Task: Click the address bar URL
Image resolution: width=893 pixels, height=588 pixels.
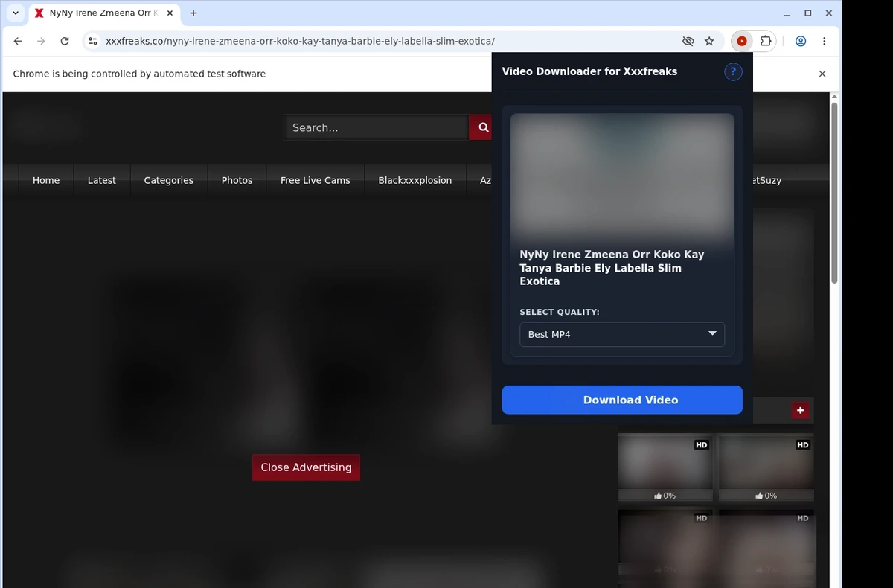Action: tap(300, 41)
